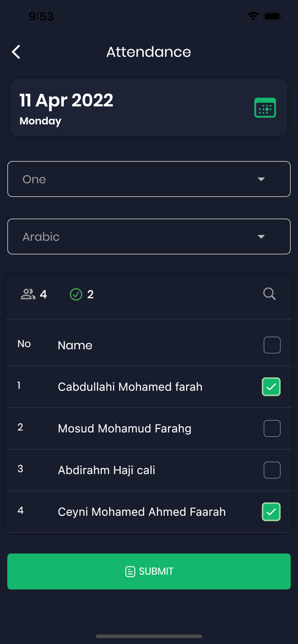Tap the Wi-Fi status icon
The image size is (298, 644).
(x=253, y=16)
